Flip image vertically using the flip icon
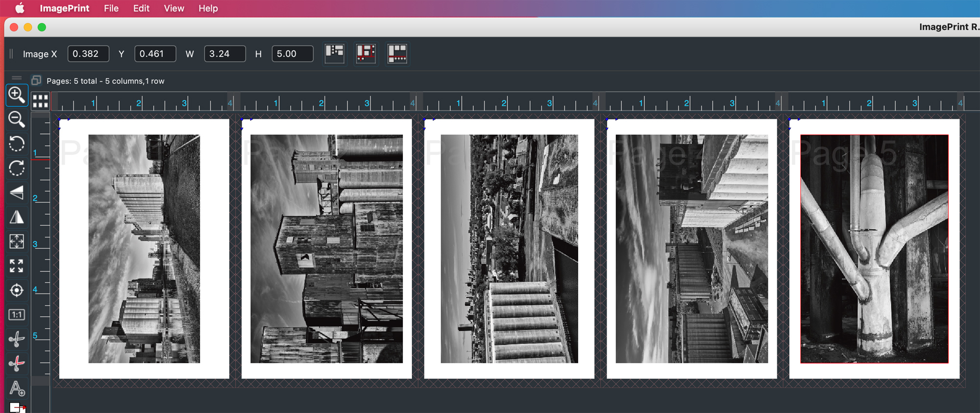This screenshot has height=413, width=980. tap(16, 192)
